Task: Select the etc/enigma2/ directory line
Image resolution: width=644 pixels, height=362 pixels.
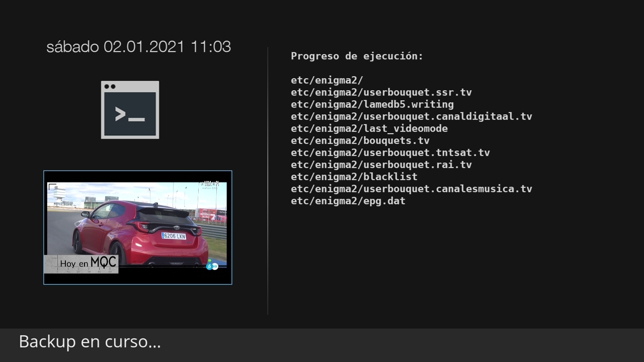Action: 327,80
